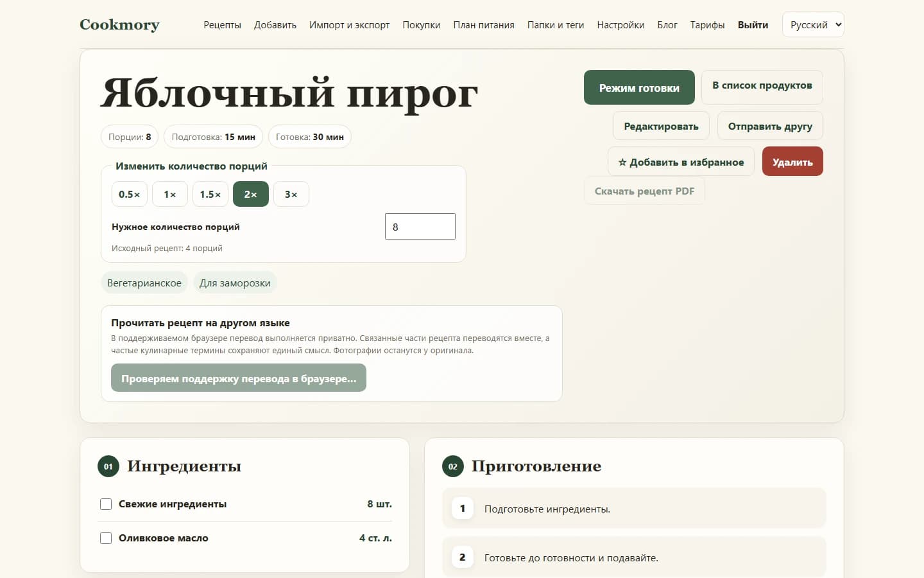This screenshot has height=578, width=924.
Task: Visit the Блог link
Action: (667, 25)
